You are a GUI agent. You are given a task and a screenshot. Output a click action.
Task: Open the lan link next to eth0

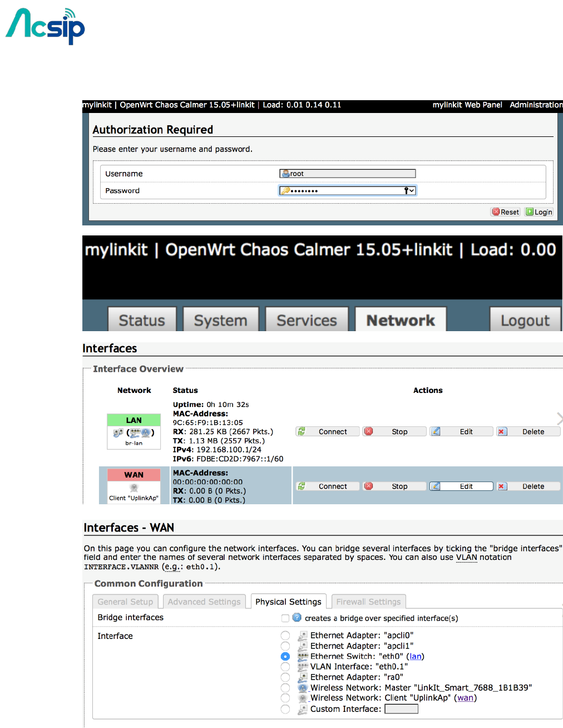416,657
